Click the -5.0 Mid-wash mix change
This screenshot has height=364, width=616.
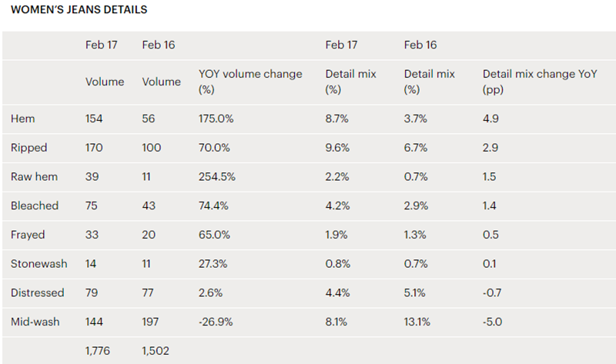coord(492,322)
